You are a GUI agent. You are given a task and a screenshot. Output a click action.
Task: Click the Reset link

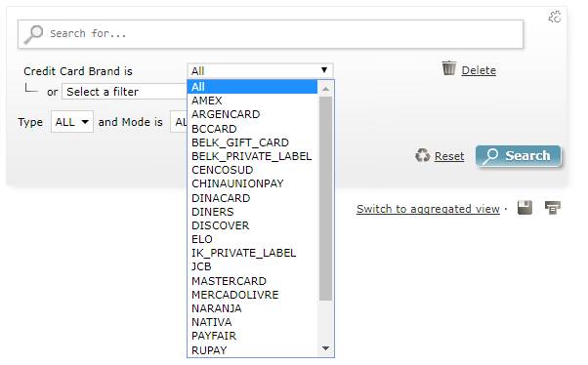coord(449,156)
